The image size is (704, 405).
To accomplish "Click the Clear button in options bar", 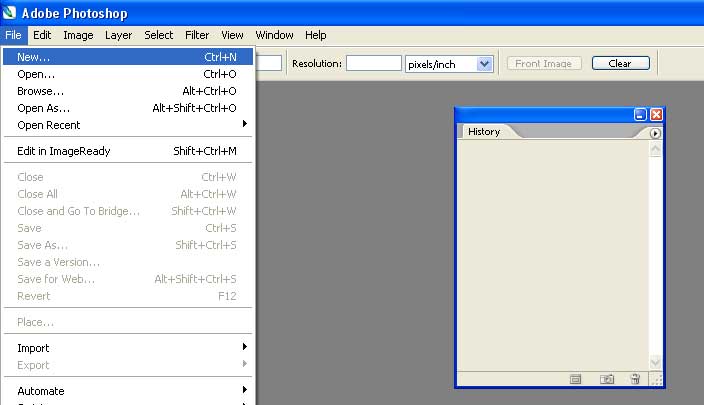I will (620, 63).
